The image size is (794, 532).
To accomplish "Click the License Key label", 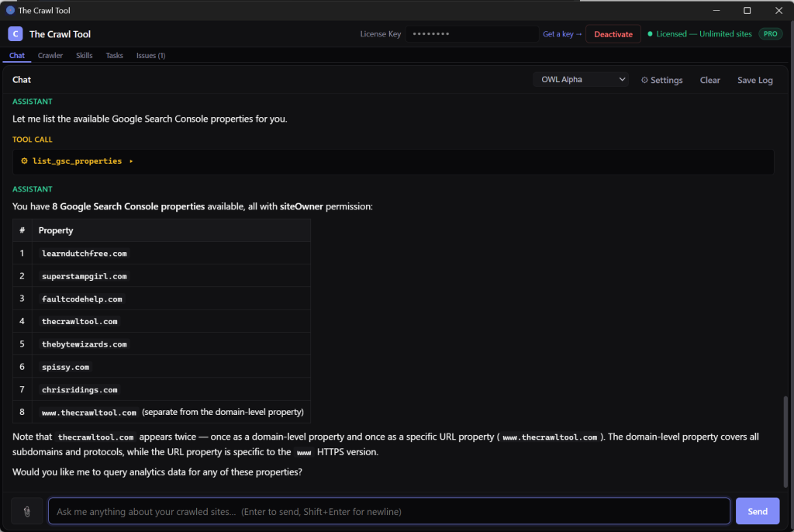I will click(x=380, y=34).
